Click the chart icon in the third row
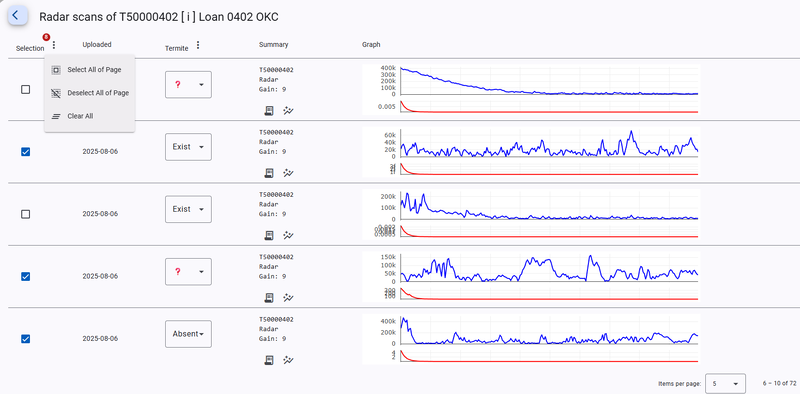The height and width of the screenshot is (394, 800). point(288,235)
